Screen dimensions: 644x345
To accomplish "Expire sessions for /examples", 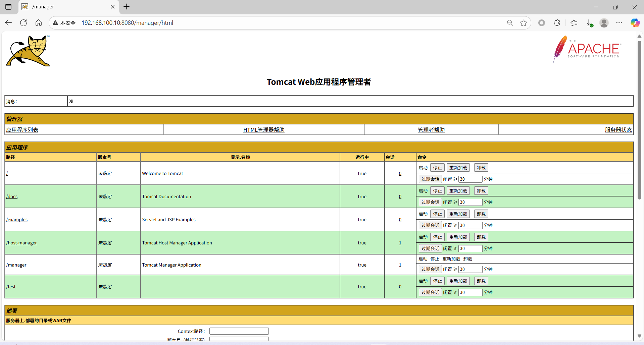I will pyautogui.click(x=430, y=225).
